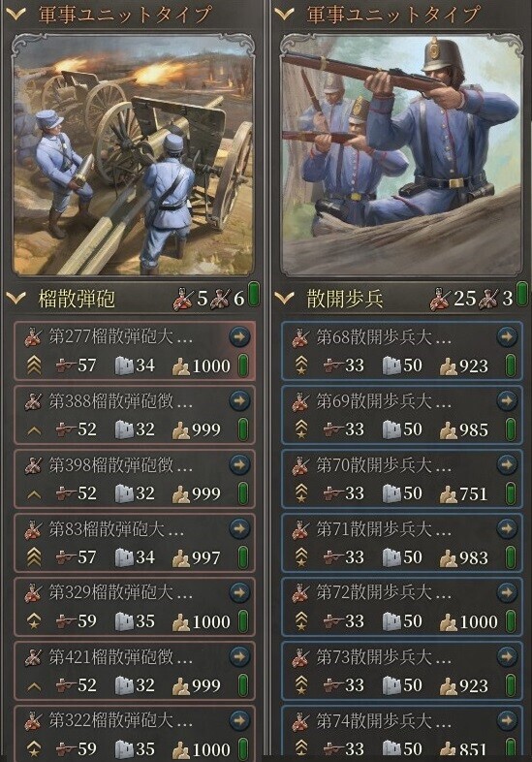This screenshot has height=762, width=532.
Task: Collapse the 散開歩兵 unit list
Action: pyautogui.click(x=284, y=298)
